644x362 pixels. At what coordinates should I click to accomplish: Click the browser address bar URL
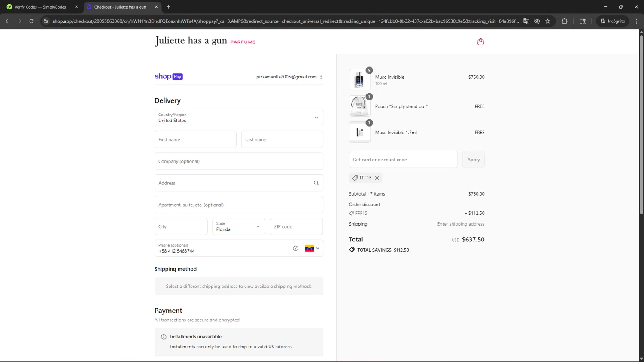(x=285, y=21)
